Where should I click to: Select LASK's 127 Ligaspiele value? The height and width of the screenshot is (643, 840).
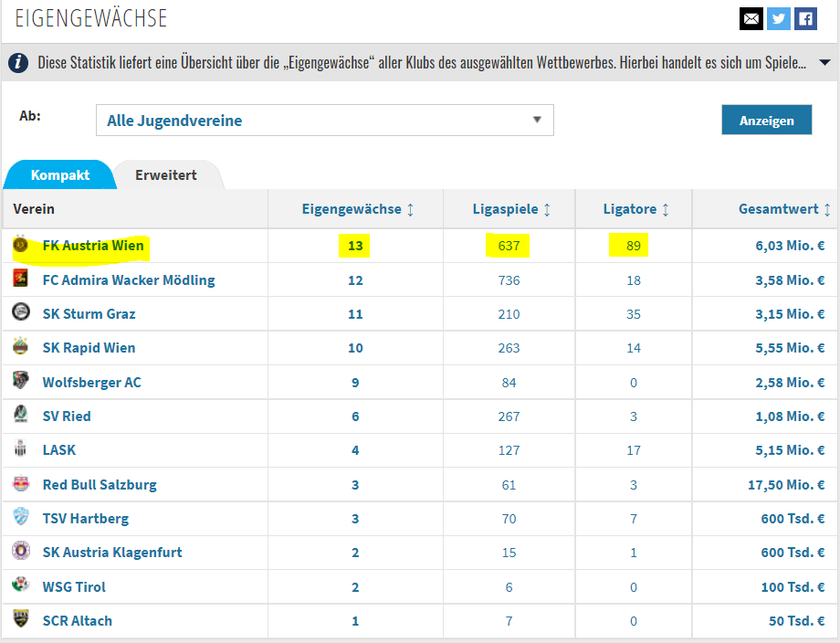coord(509,450)
